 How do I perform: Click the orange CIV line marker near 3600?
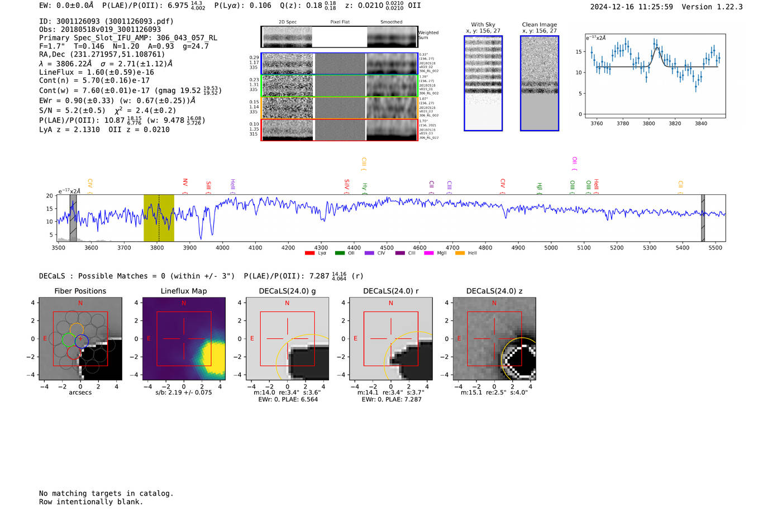(x=90, y=185)
